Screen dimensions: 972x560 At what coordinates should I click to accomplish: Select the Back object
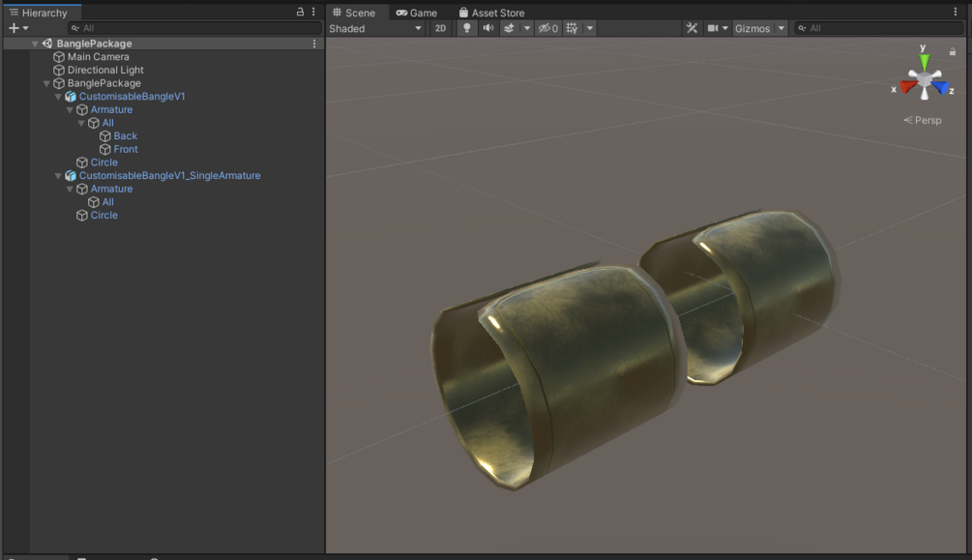(x=125, y=135)
